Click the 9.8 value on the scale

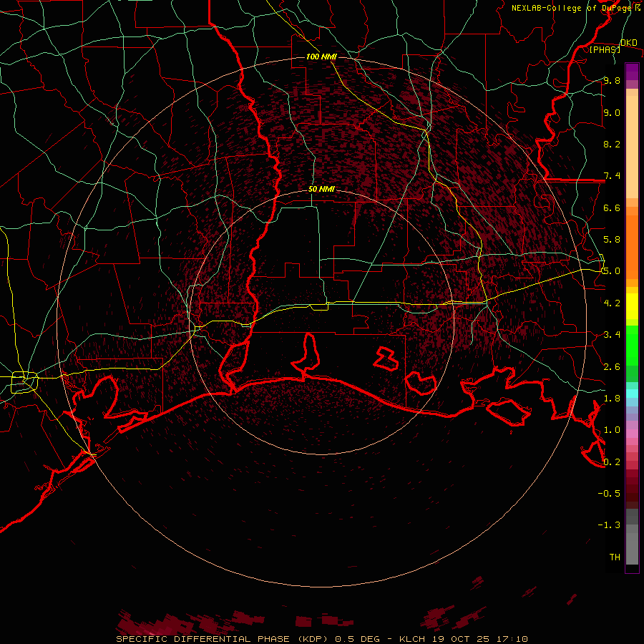pos(612,80)
